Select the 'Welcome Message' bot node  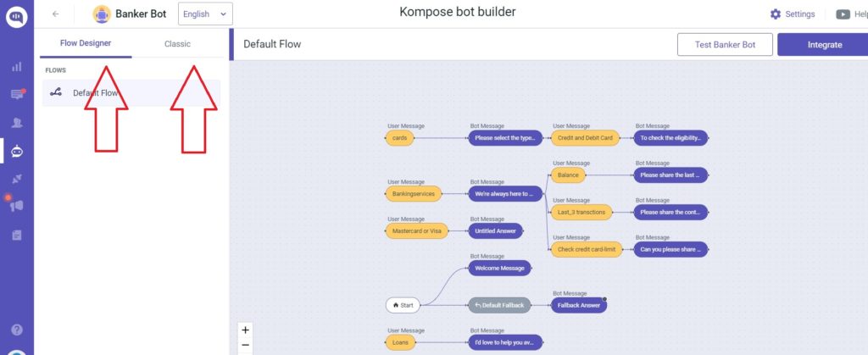click(500, 269)
